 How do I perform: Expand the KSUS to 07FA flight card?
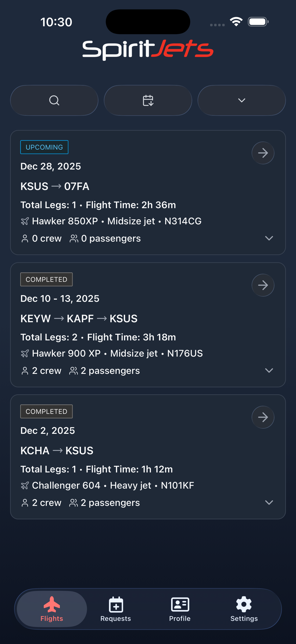tap(269, 238)
